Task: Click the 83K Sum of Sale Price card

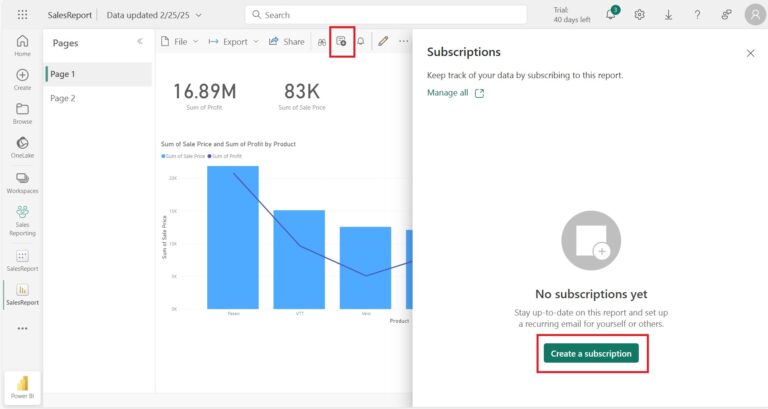Action: [x=302, y=96]
